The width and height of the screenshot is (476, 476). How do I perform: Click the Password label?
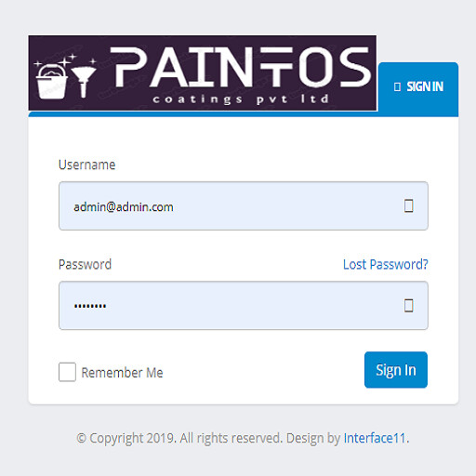pyautogui.click(x=85, y=264)
